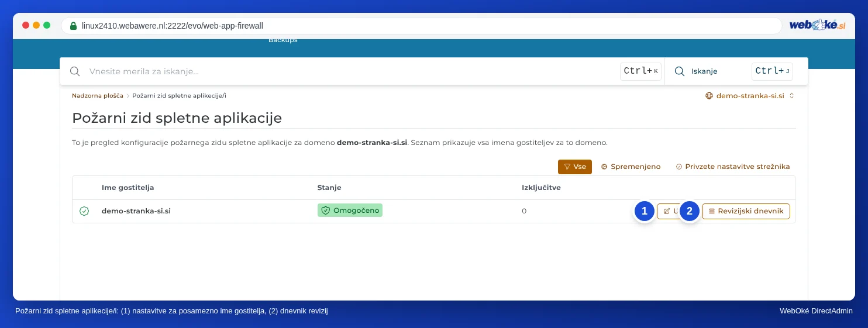Click the padlock icon in address bar
The height and width of the screenshot is (328, 868).
[73, 26]
